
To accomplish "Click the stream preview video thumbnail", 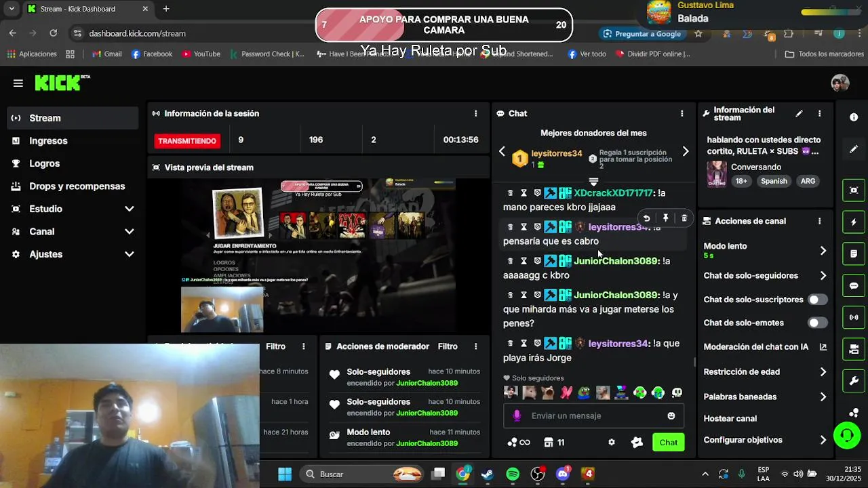I will (x=317, y=256).
